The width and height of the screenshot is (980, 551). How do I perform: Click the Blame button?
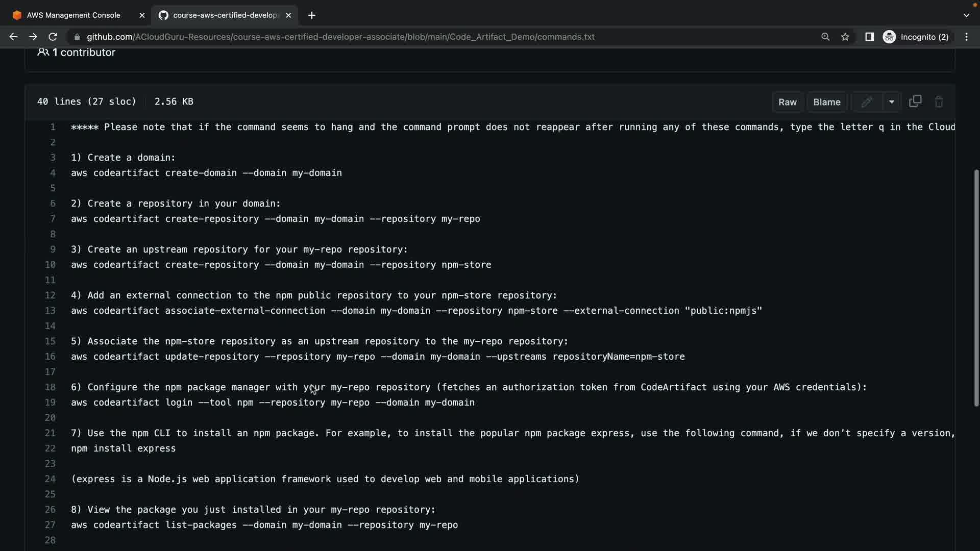coord(826,102)
